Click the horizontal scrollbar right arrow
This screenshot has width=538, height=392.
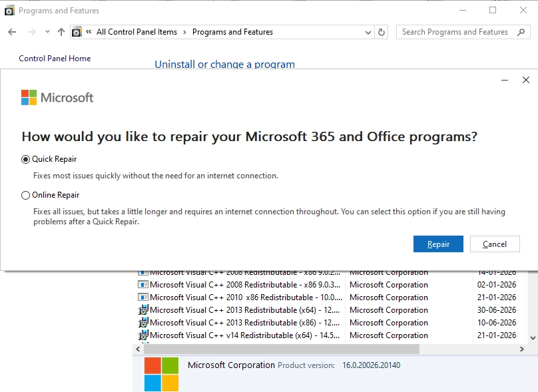click(x=522, y=349)
